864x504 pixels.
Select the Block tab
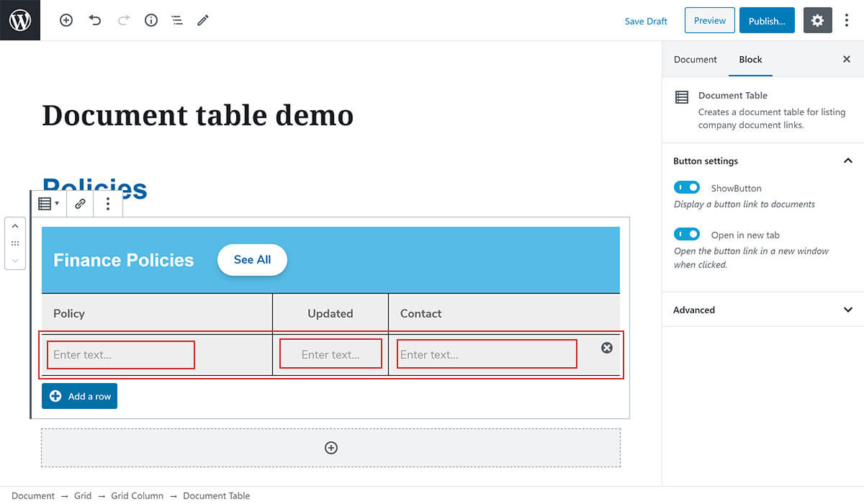tap(750, 60)
